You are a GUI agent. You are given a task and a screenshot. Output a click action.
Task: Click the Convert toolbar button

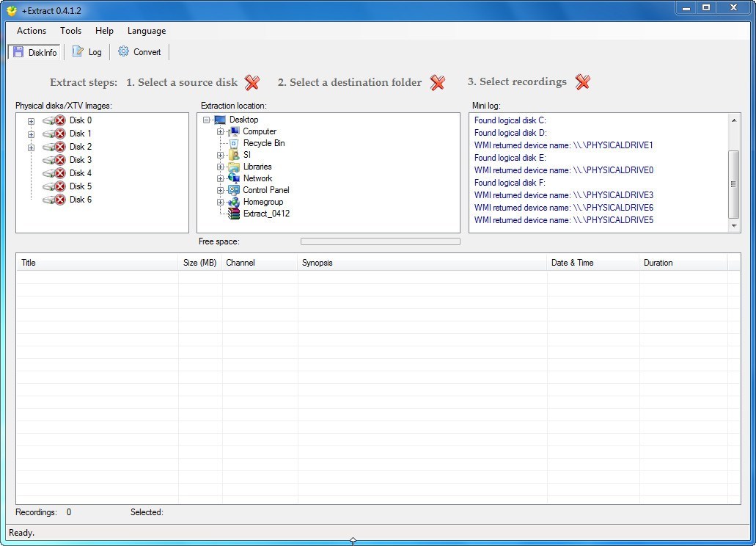(139, 52)
